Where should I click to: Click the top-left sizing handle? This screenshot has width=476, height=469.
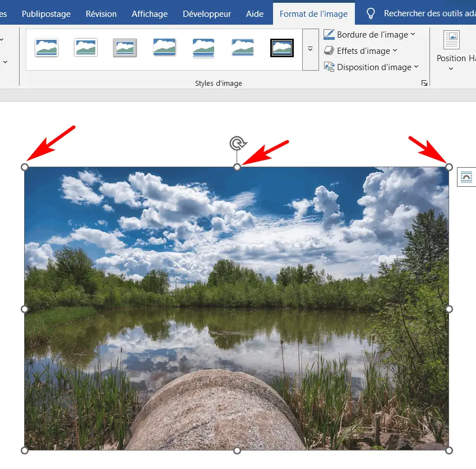(25, 167)
